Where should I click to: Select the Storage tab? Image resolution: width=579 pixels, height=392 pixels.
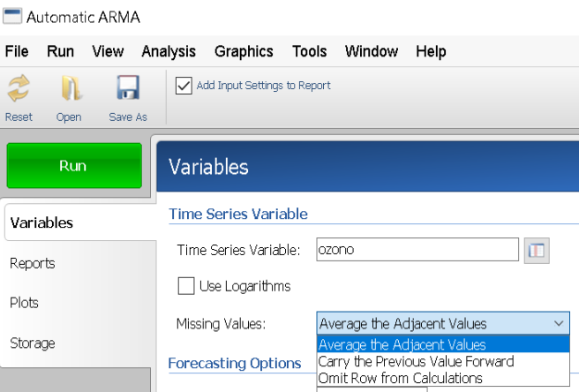pyautogui.click(x=33, y=343)
